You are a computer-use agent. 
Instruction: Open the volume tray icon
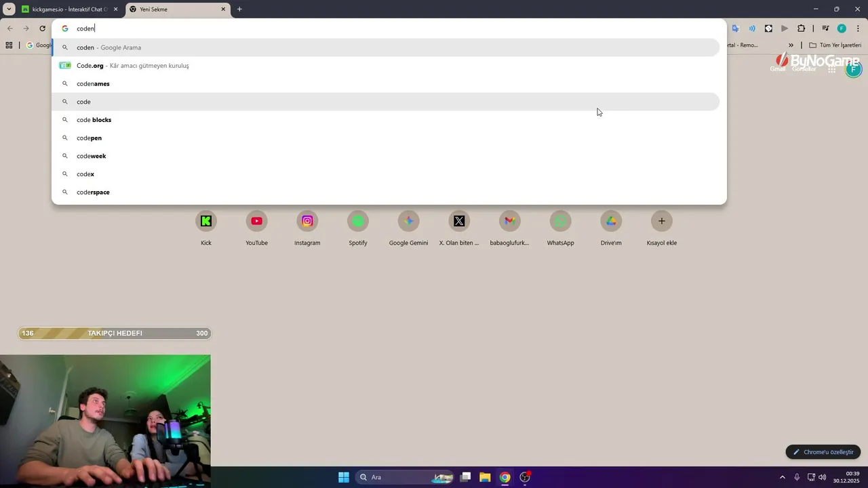(x=822, y=477)
